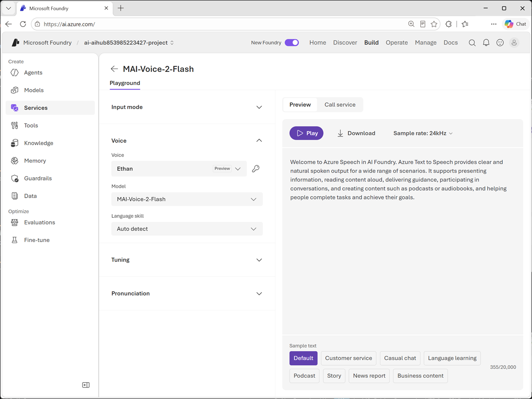Select the Business content sample text
Screen dimensions: 532x399
pos(420,376)
